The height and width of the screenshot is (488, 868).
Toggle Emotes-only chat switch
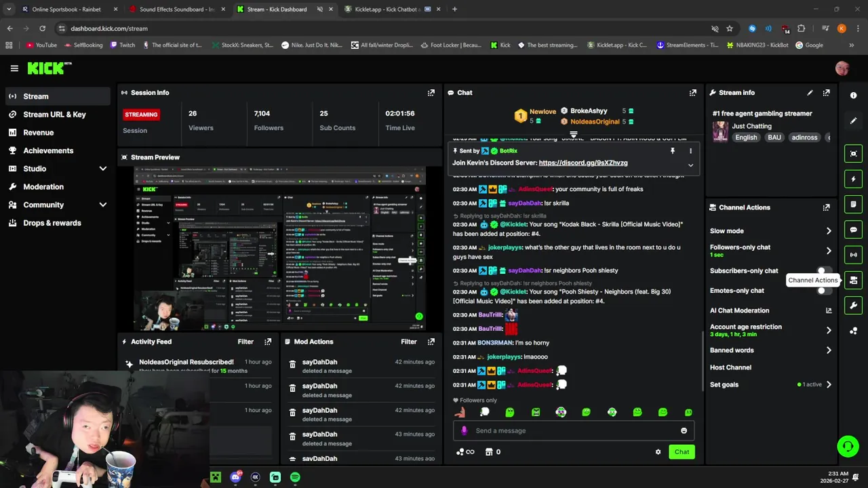click(825, 291)
